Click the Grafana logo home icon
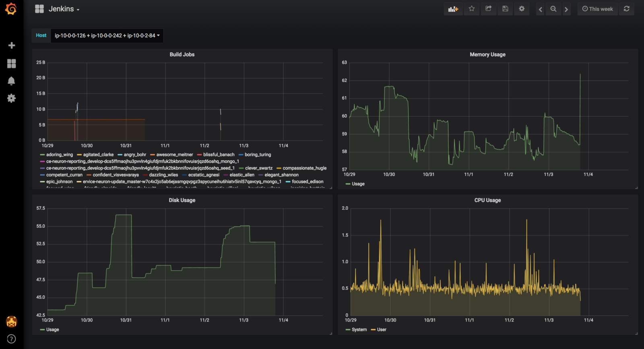Screen dimensions: 644x349 point(11,9)
